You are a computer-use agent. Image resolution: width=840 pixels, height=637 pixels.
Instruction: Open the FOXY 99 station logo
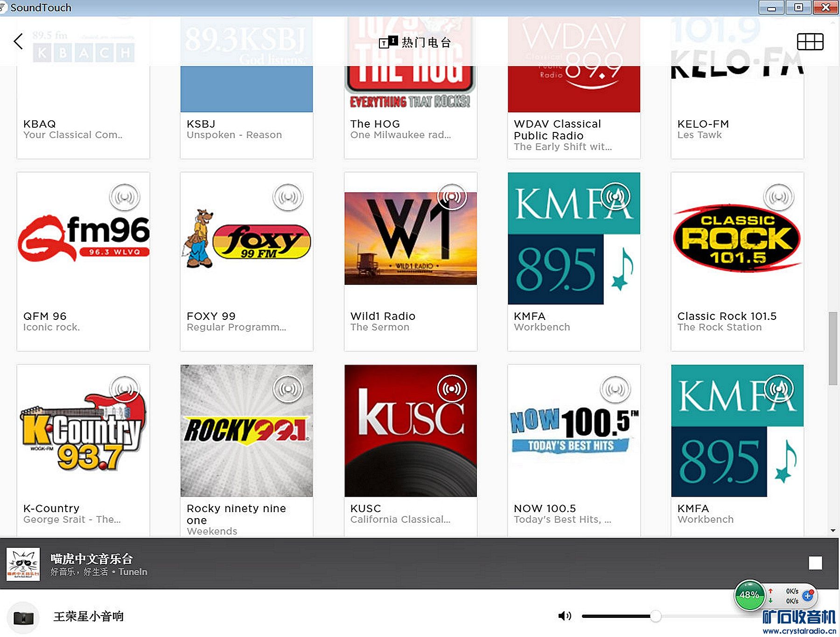[x=247, y=239]
